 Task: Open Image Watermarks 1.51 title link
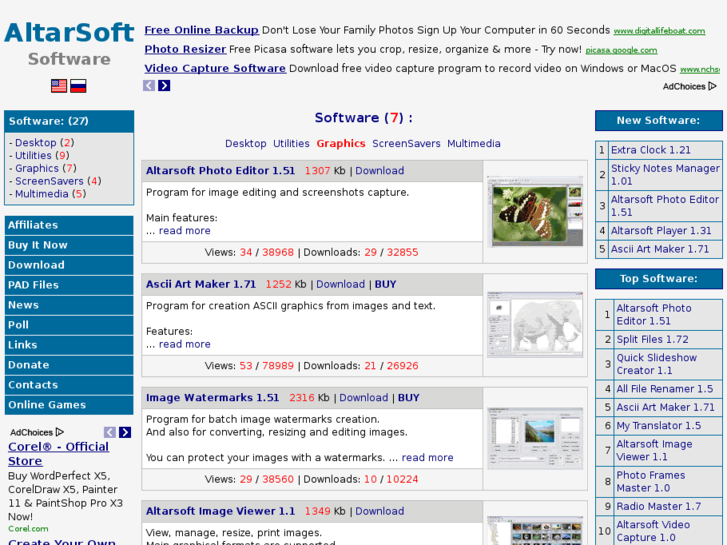click(x=212, y=398)
